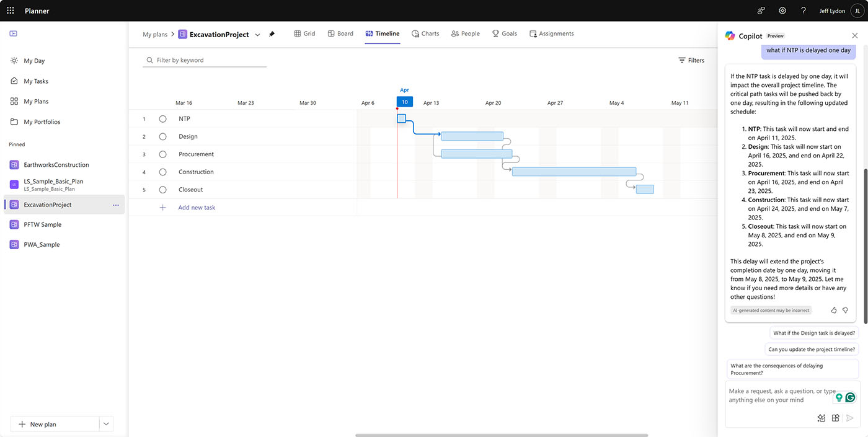
Task: Collapse the left navigation pane icon
Action: coord(14,33)
